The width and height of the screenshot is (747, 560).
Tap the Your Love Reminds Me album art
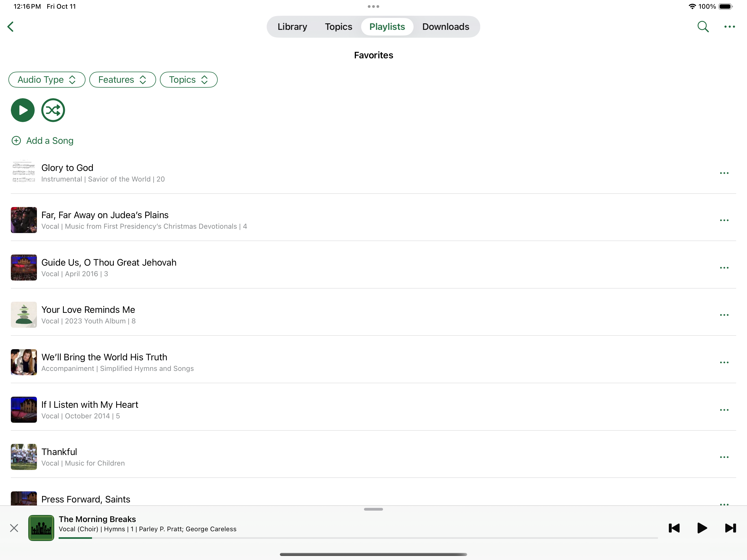[x=24, y=315]
